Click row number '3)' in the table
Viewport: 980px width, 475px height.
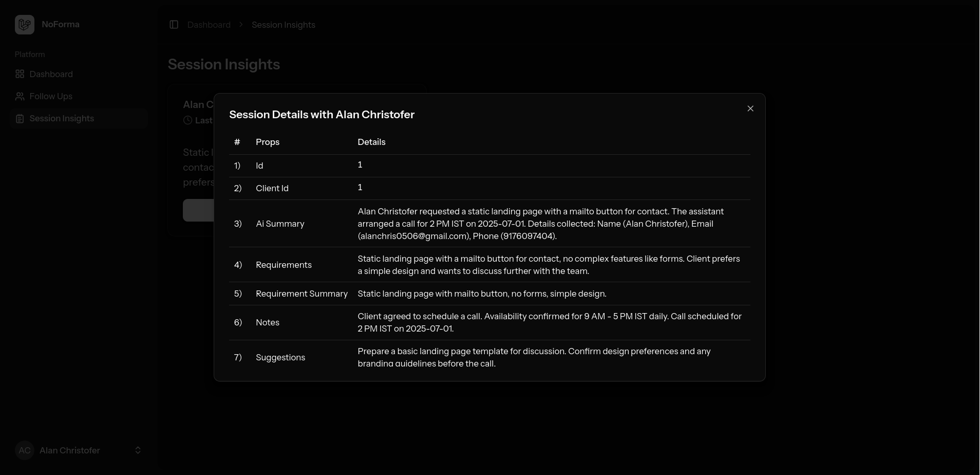pyautogui.click(x=238, y=224)
